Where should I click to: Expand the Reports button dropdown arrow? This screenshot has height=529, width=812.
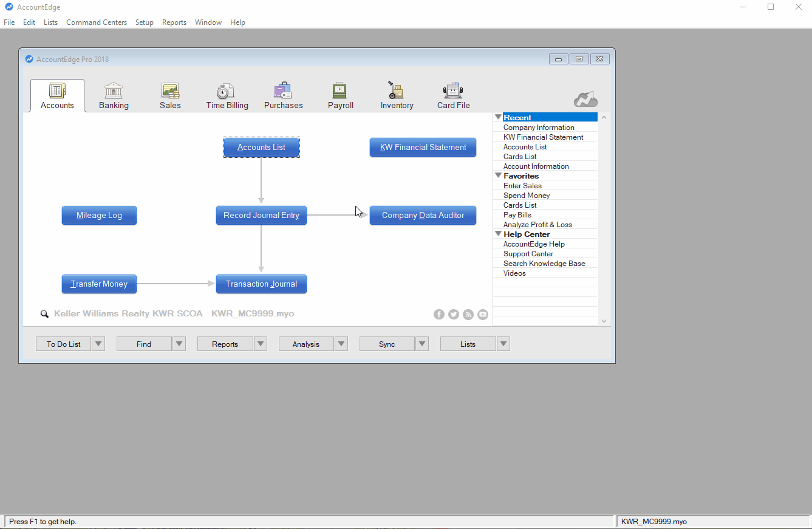coord(261,344)
